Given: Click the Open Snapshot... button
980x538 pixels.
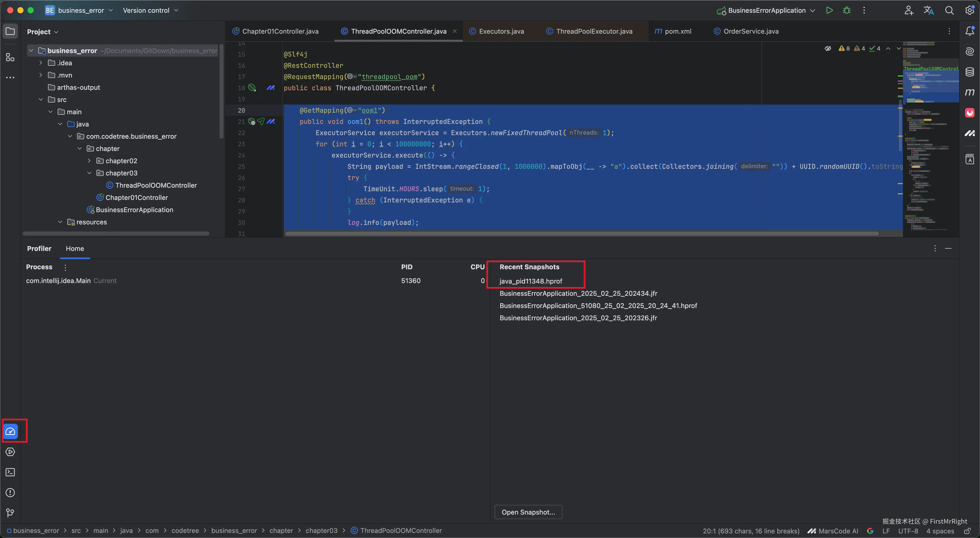Looking at the screenshot, I should (x=528, y=512).
